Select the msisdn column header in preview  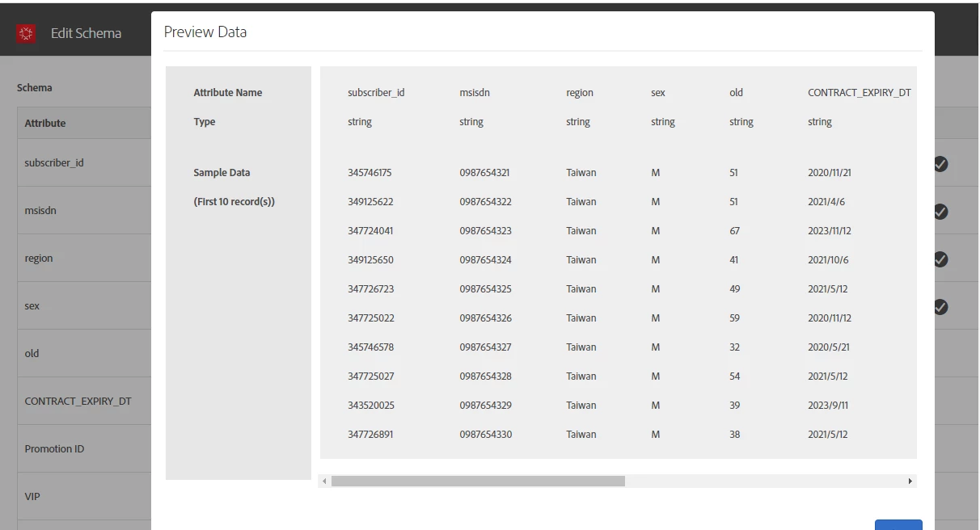(x=475, y=93)
